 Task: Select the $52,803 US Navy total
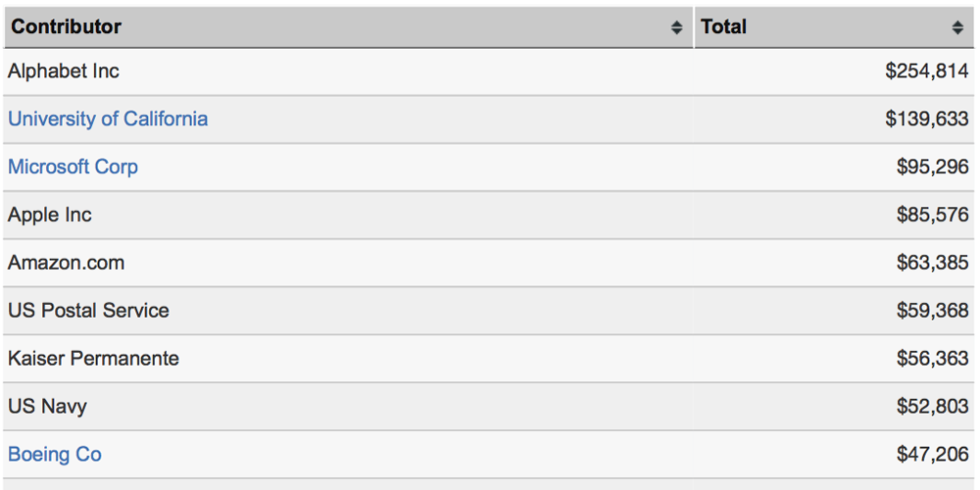(x=932, y=407)
